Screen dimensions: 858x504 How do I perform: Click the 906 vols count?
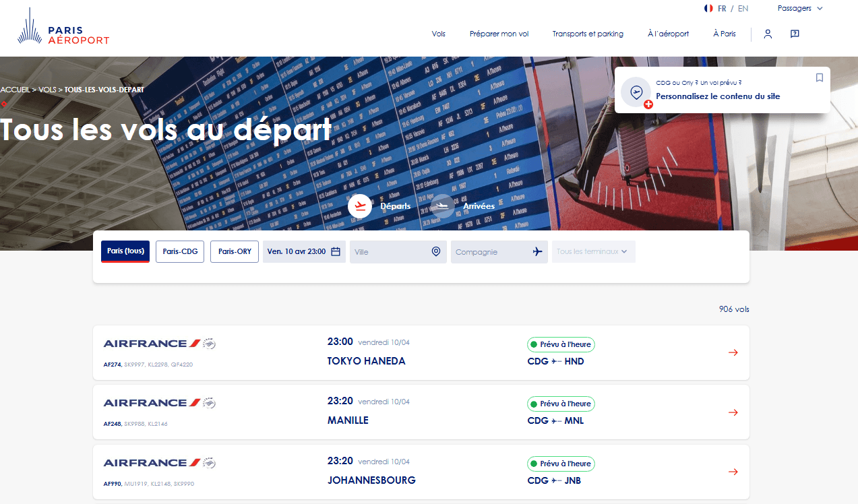[x=734, y=309]
